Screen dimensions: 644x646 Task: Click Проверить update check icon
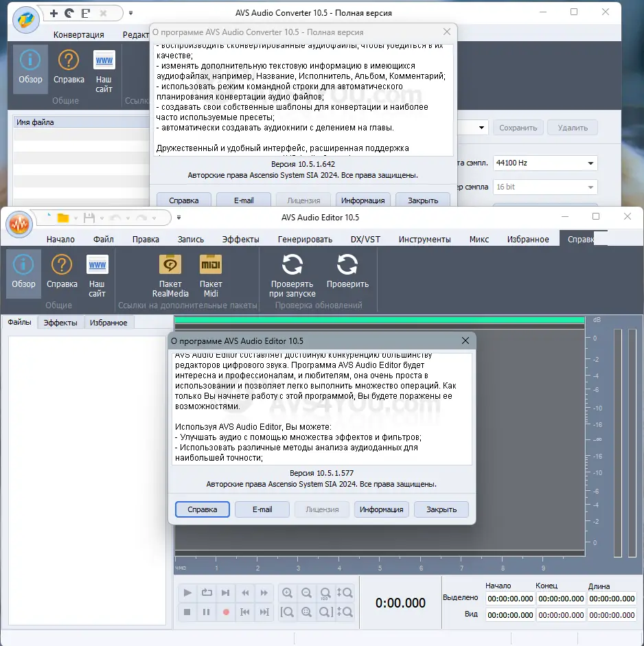[x=347, y=271]
